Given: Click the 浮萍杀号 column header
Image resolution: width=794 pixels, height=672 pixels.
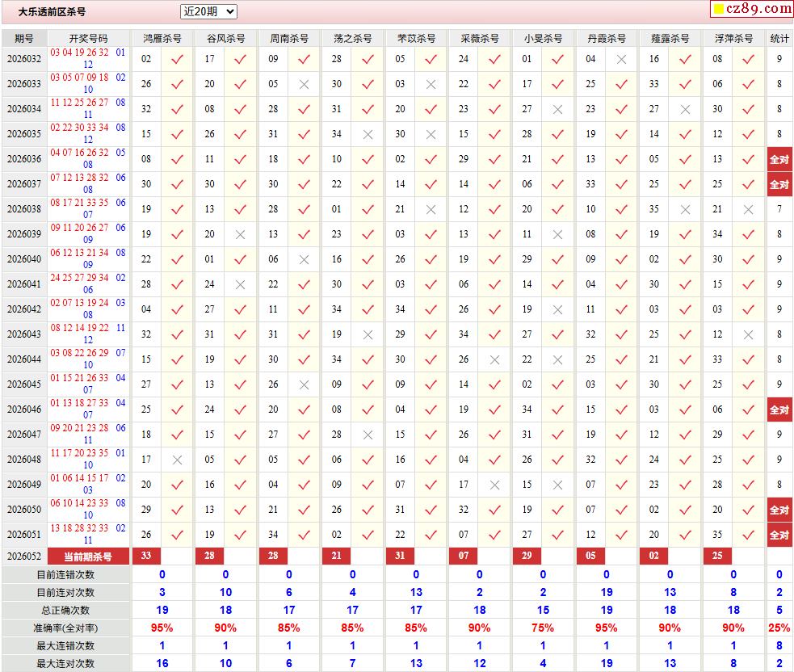Looking at the screenshot, I should point(733,38).
